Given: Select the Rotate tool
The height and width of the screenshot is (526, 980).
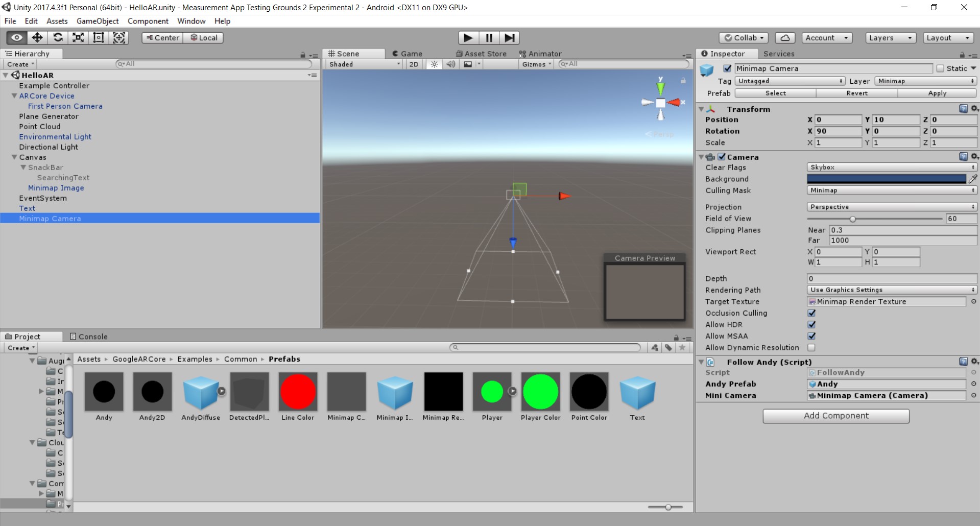Looking at the screenshot, I should coord(58,38).
